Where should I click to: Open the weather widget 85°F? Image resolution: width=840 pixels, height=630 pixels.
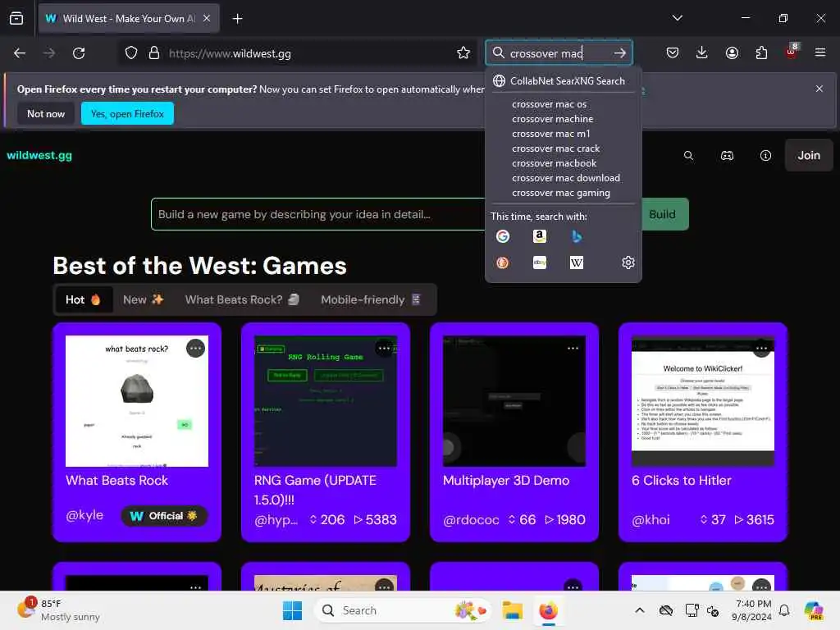click(58, 610)
